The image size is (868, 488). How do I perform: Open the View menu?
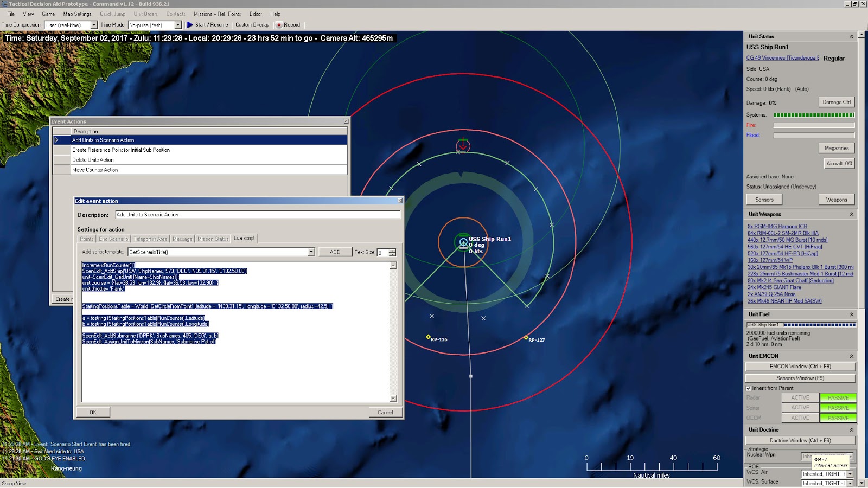[28, 14]
